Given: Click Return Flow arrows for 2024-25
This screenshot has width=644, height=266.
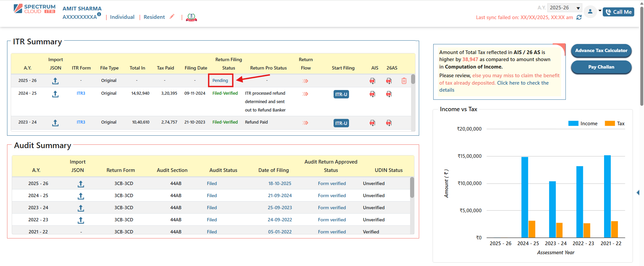Looking at the screenshot, I should coord(305,94).
